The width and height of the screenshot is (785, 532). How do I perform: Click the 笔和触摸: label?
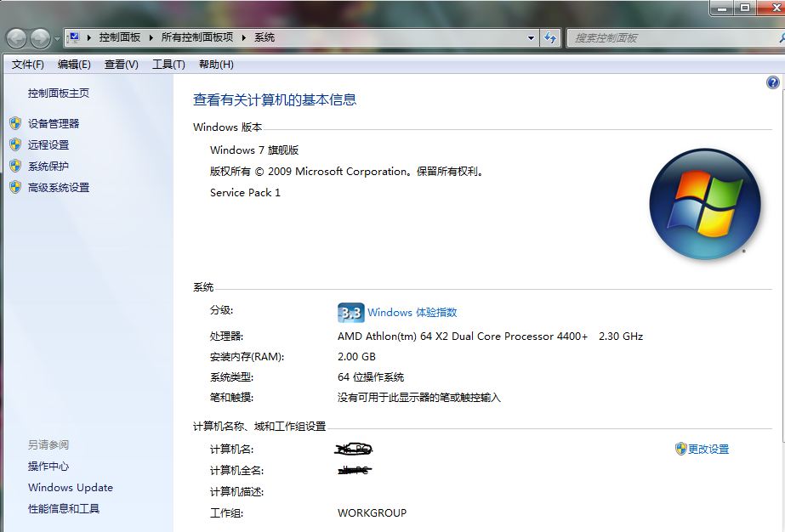click(232, 398)
